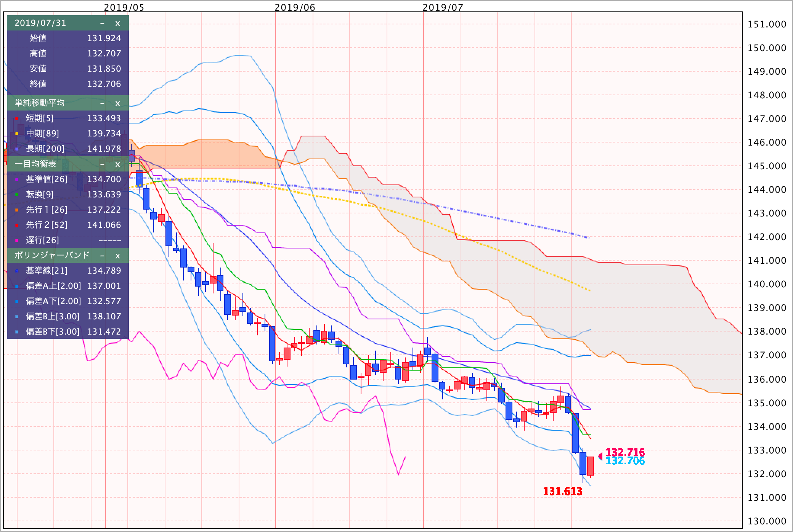Viewport: 793px width, 532px height.
Task: Click the 130.000 price axis label
Action: click(767, 521)
